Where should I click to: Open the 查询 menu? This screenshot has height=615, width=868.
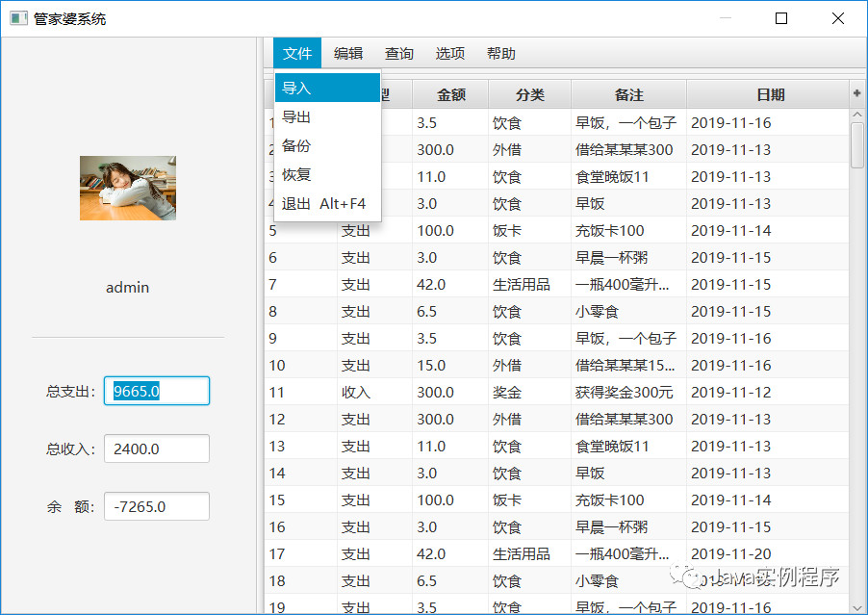pyautogui.click(x=399, y=53)
